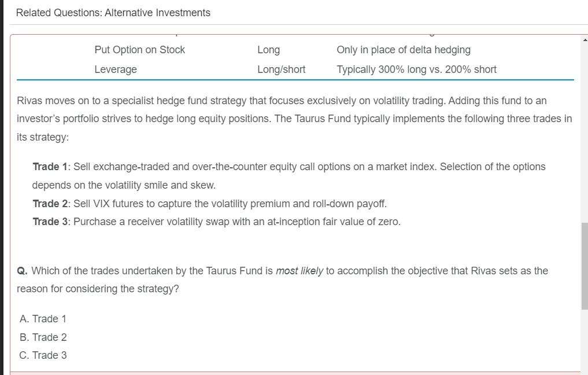Click the Put Option on Stock table cell
This screenshot has width=588, height=375.
(139, 50)
